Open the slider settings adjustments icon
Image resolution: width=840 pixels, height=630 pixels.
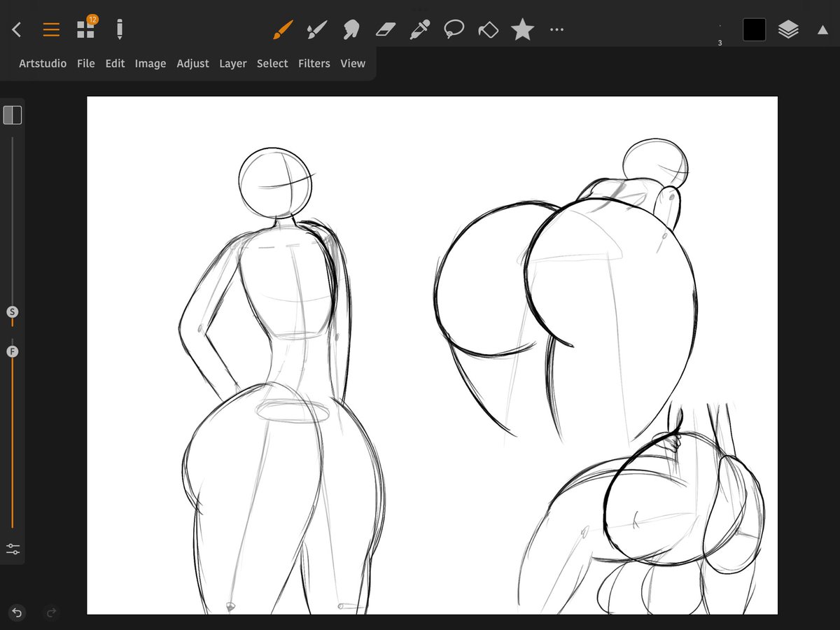click(x=13, y=549)
